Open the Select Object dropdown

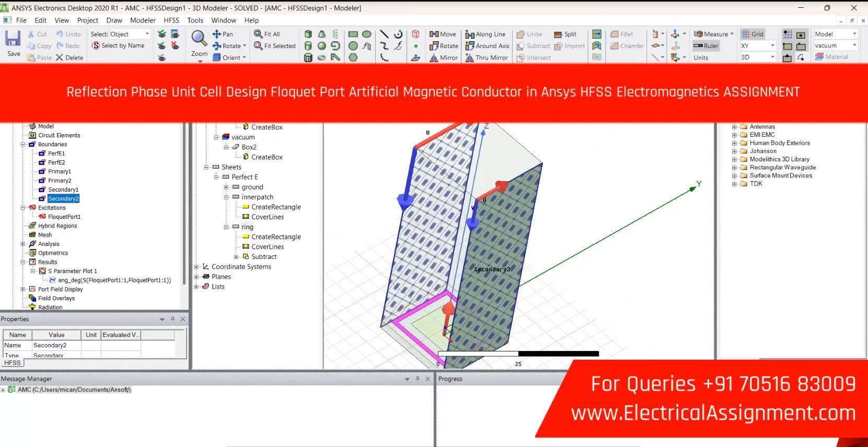click(147, 34)
